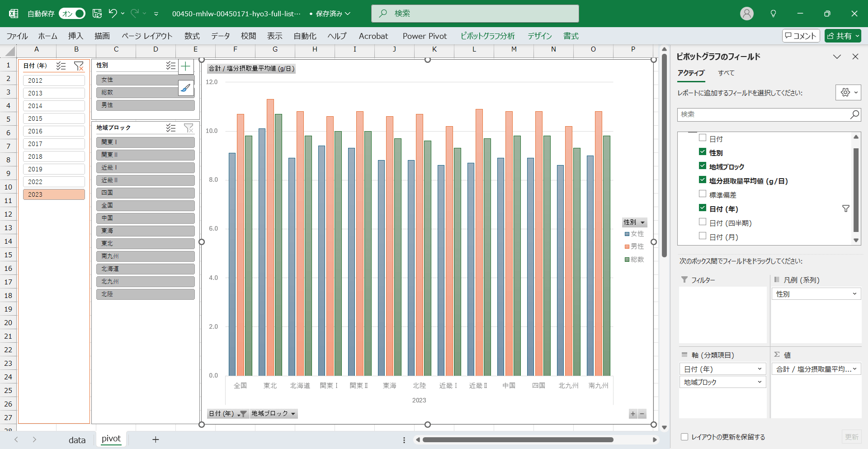Click the chart elements plus button
The width and height of the screenshot is (868, 449).
point(185,67)
